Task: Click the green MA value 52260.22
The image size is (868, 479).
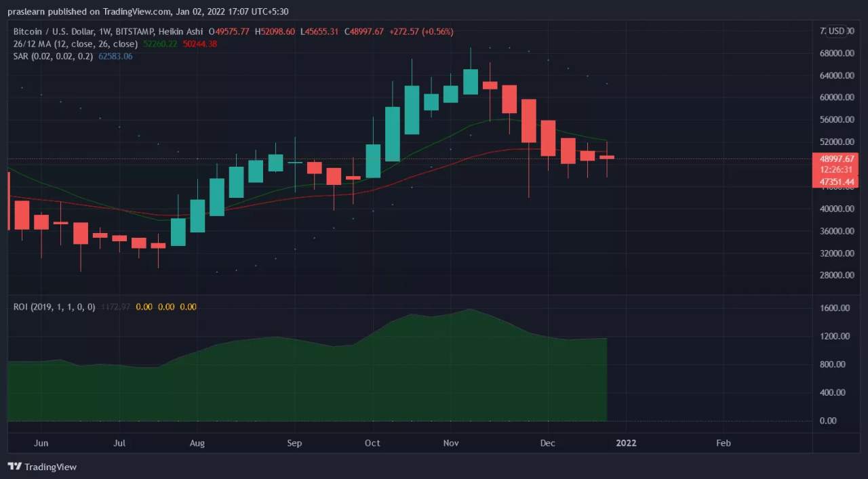Action: 160,44
